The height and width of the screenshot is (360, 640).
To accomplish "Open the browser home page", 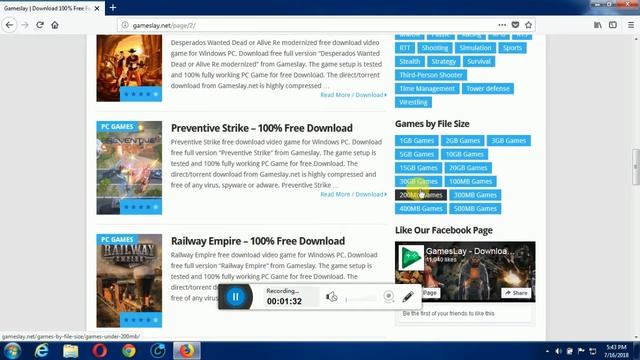I will 55,25.
